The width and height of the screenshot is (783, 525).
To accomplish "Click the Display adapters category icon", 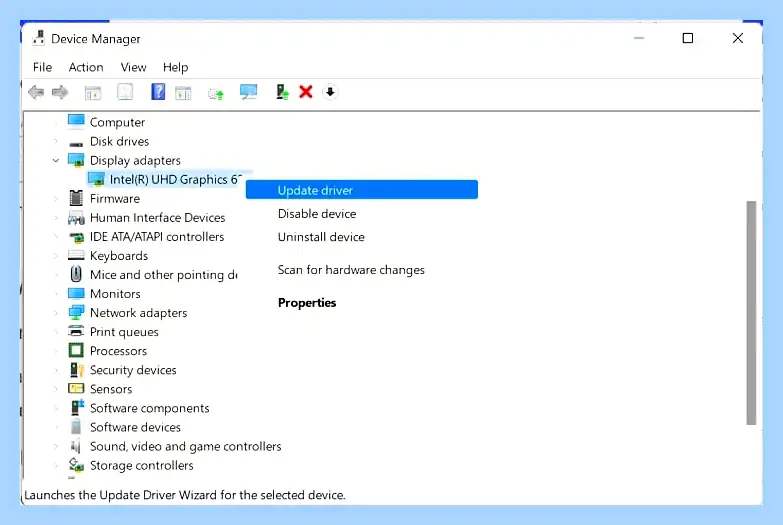I will click(x=76, y=160).
